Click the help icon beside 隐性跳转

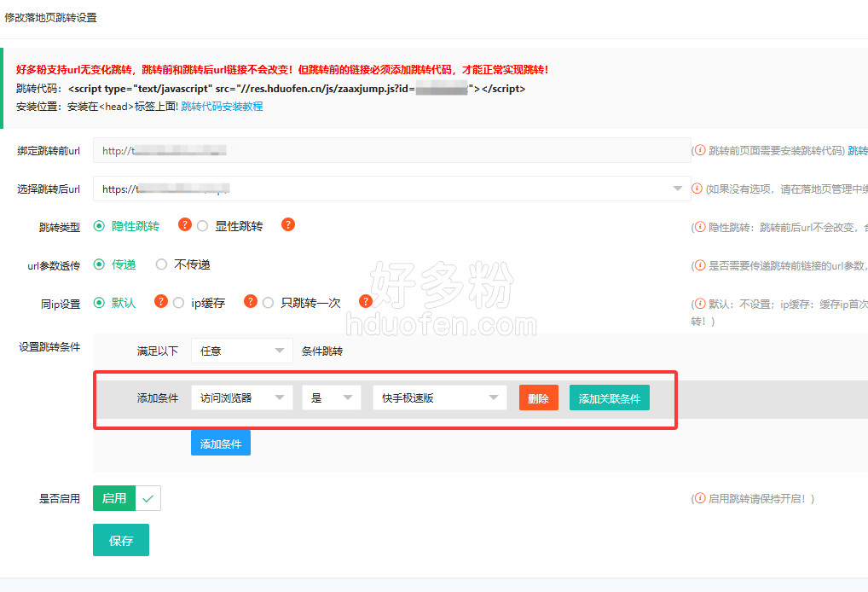184,225
